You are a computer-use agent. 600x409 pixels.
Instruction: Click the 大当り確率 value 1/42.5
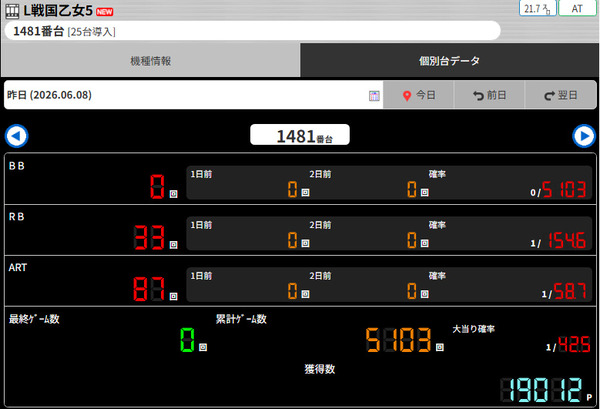(x=568, y=344)
